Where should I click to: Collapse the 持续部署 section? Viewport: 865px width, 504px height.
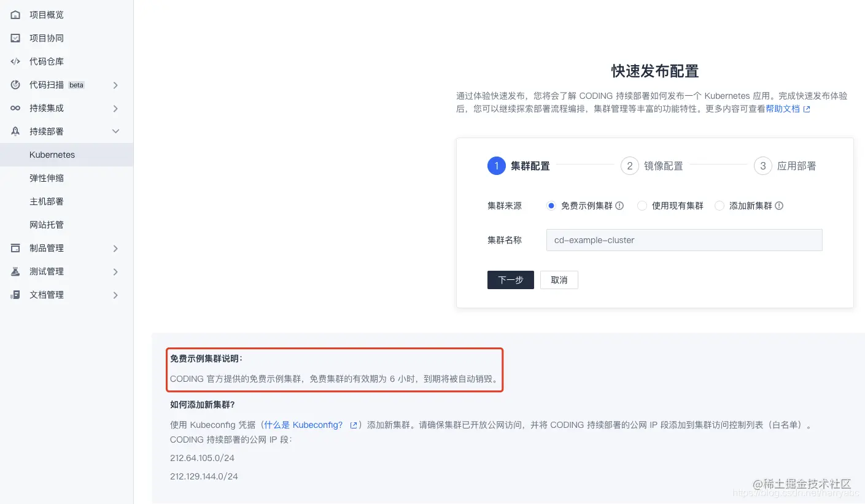pyautogui.click(x=115, y=131)
